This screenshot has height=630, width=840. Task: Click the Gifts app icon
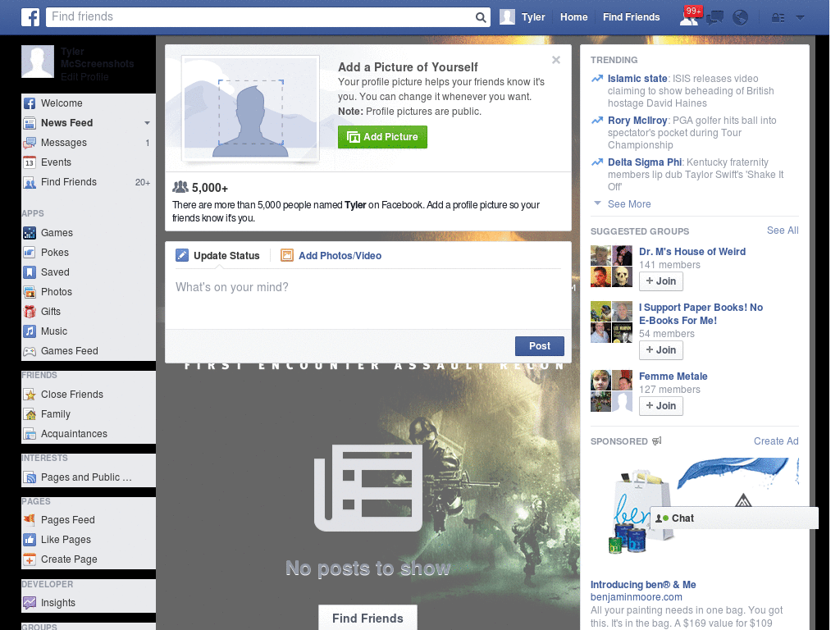(30, 311)
